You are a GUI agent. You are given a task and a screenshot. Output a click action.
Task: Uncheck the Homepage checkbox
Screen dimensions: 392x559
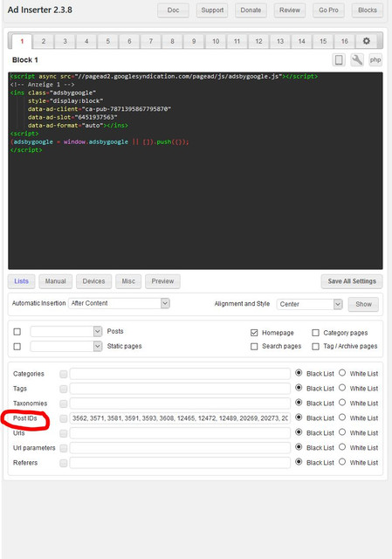click(254, 333)
